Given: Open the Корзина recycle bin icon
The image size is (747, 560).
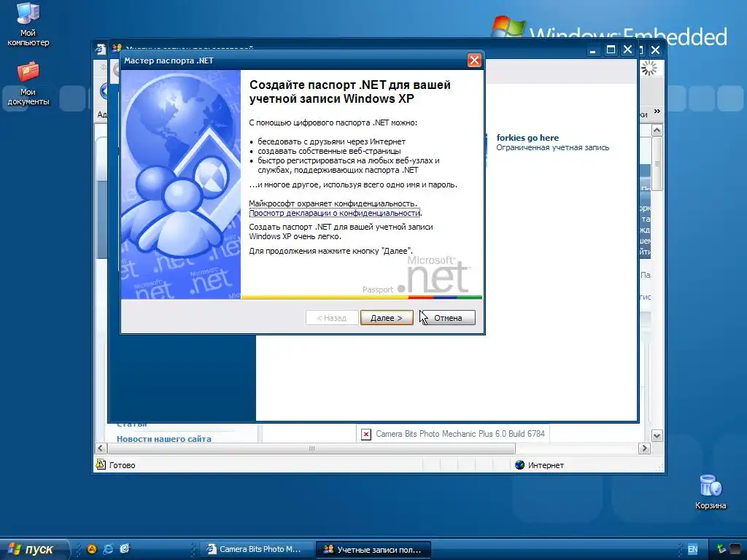Looking at the screenshot, I should click(711, 492).
